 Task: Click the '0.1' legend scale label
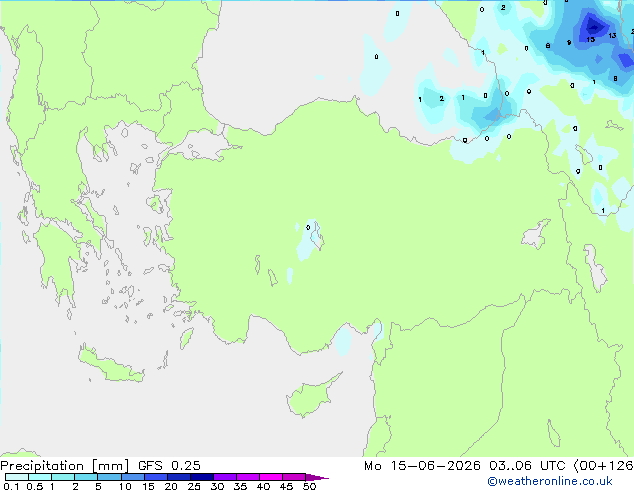[11, 486]
